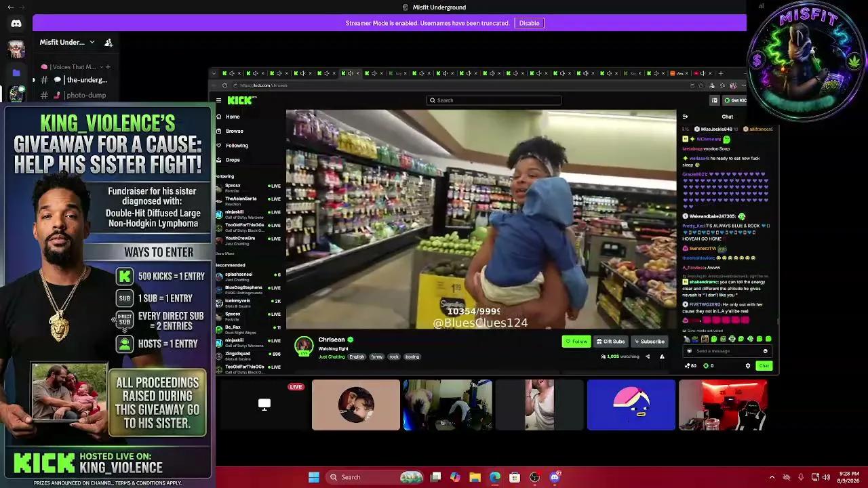
Task: Open the Windows Start menu
Action: click(314, 477)
